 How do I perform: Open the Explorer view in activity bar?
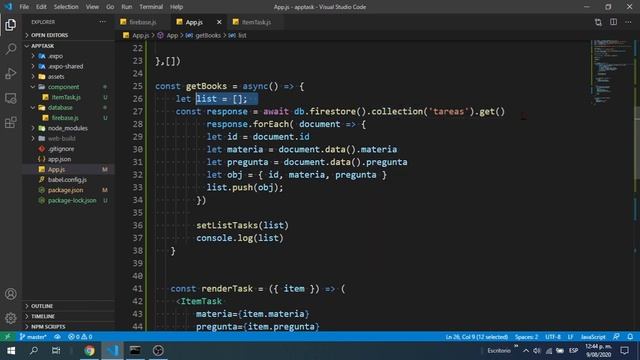11,24
